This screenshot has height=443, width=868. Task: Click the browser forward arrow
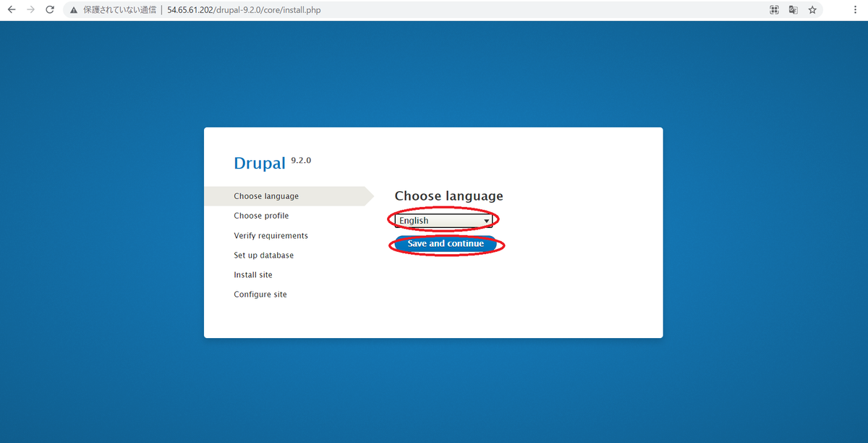point(30,10)
